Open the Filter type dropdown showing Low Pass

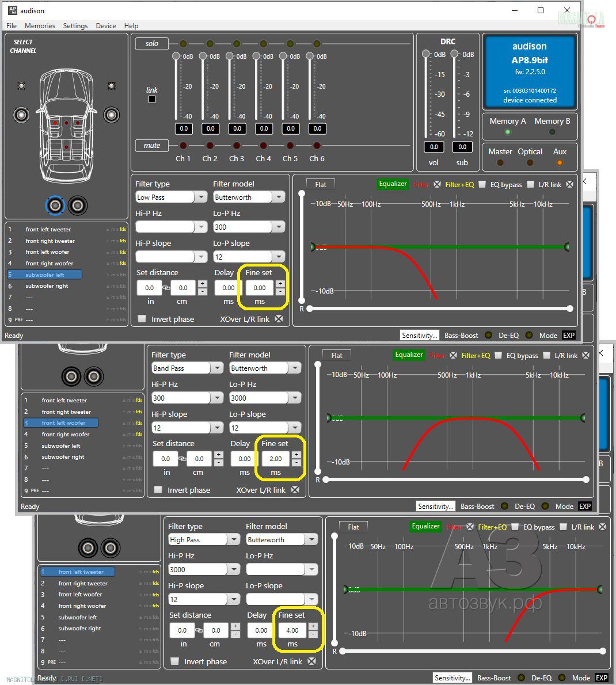click(171, 197)
